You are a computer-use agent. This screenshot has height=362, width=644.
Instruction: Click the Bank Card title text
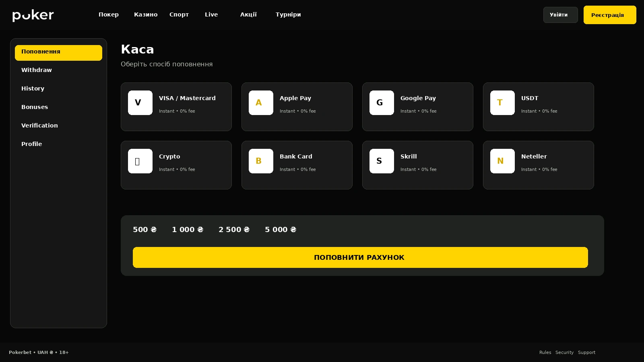(x=296, y=156)
